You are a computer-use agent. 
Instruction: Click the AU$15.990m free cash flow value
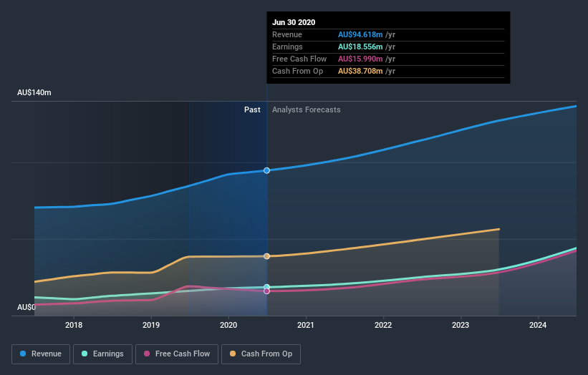360,59
